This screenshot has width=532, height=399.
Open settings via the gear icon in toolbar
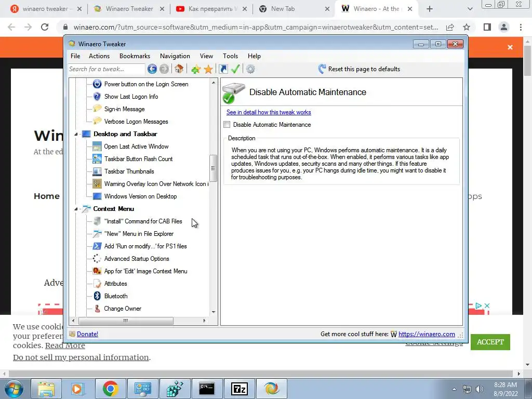tap(250, 69)
